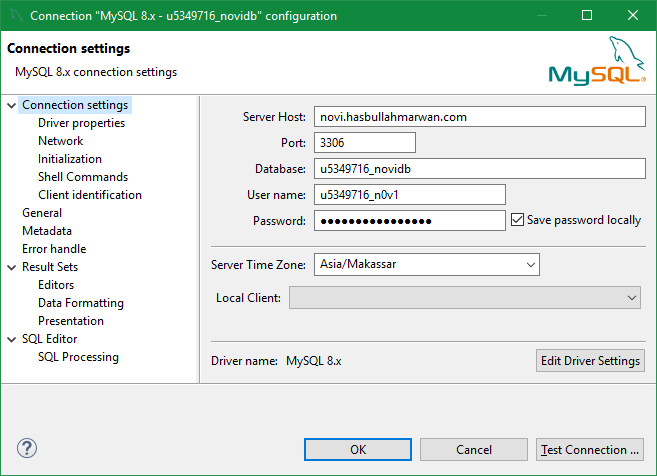Click the DBeaver icon in the title bar
This screenshot has width=657, height=476.
(16, 16)
